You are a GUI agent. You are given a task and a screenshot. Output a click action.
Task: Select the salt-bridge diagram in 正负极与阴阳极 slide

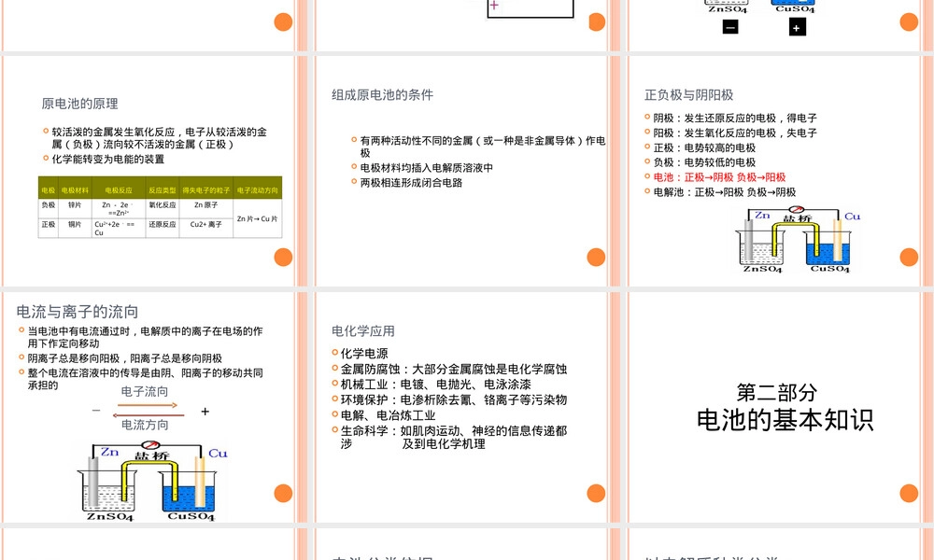tap(797, 239)
